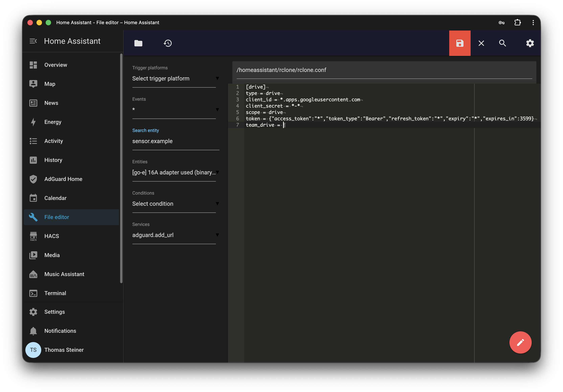Image resolution: width=563 pixels, height=392 pixels.
Task: Click the Activity list icon
Action: pos(33,141)
